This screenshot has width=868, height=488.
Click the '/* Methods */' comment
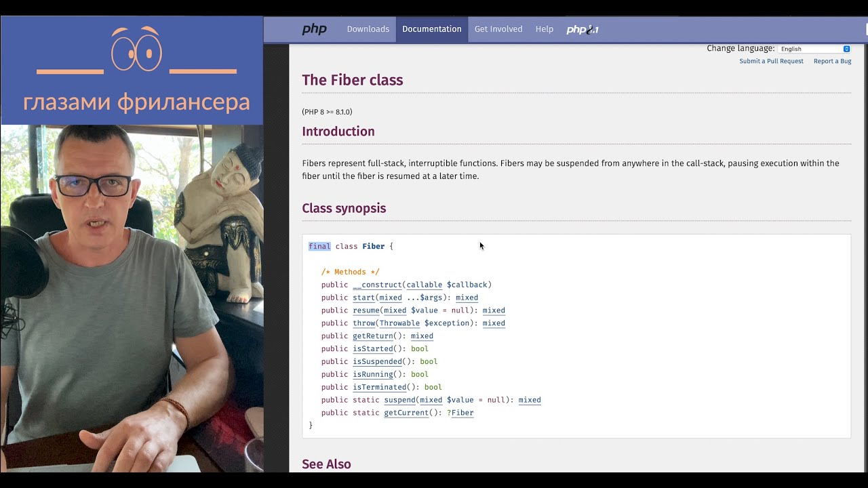pyautogui.click(x=351, y=272)
